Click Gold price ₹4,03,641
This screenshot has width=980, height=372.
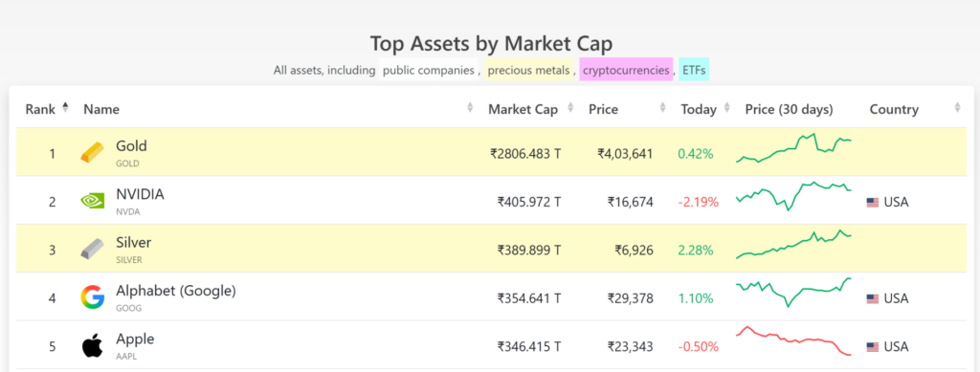[x=625, y=154]
